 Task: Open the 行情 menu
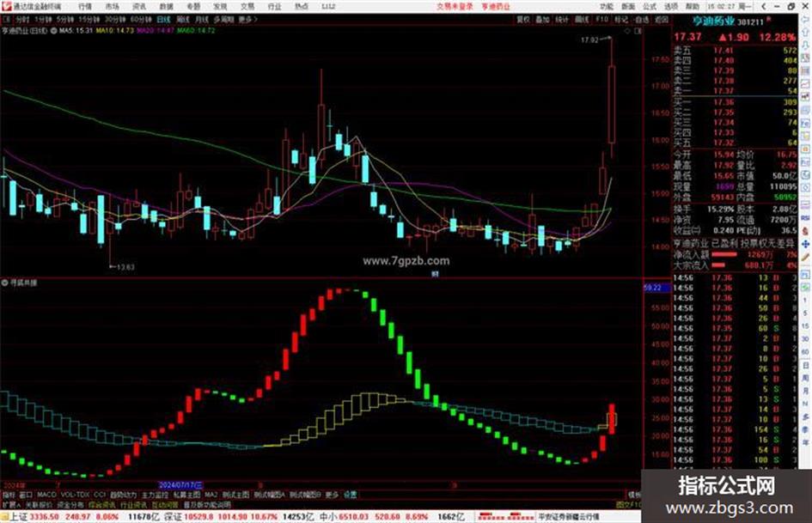85,6
